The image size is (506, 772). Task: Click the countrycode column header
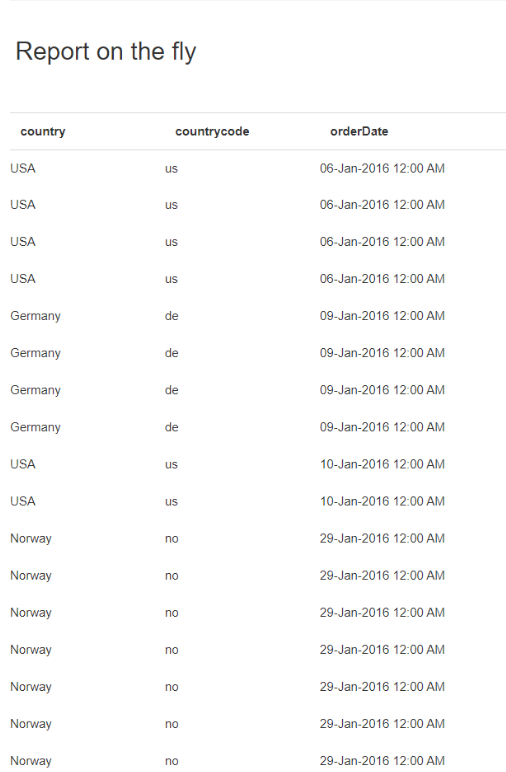pos(212,131)
